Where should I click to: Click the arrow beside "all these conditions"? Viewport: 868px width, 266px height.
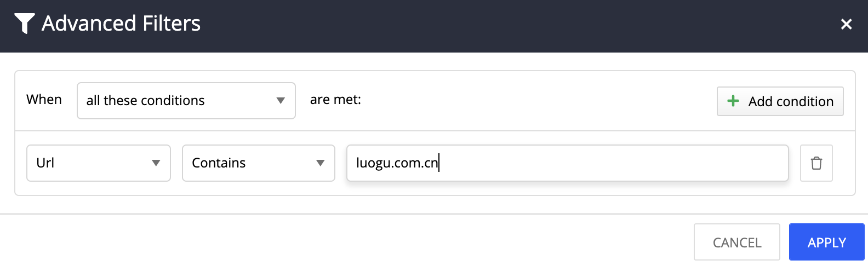click(x=281, y=101)
